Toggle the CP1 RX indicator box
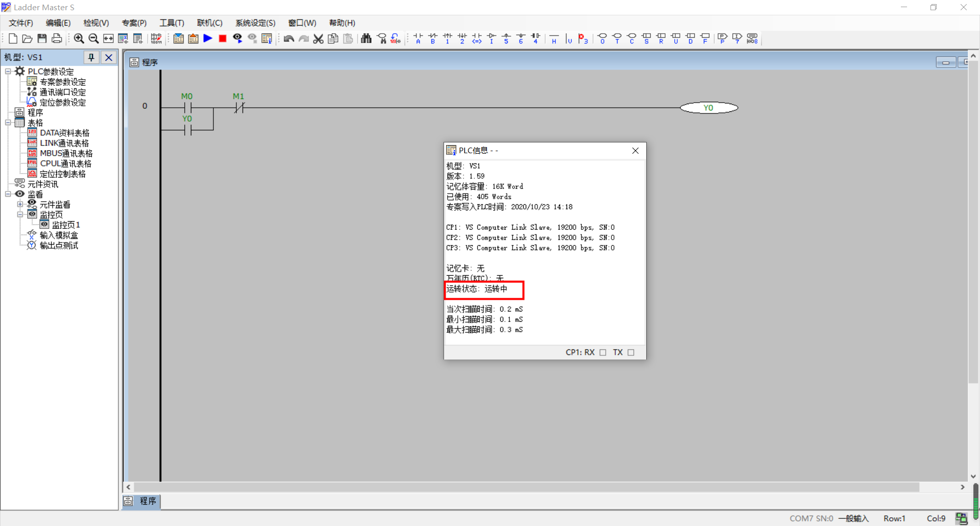Screen dimensions: 980x526 603,352
